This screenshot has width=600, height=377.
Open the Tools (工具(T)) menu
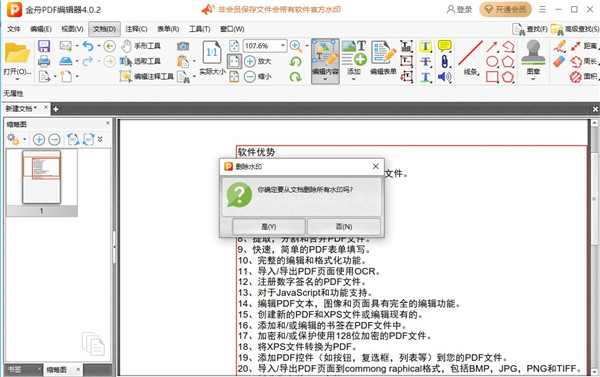click(x=200, y=29)
